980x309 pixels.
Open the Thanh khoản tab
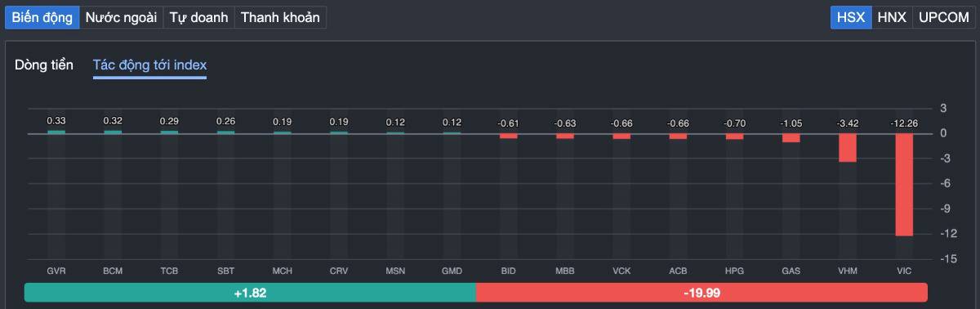280,17
